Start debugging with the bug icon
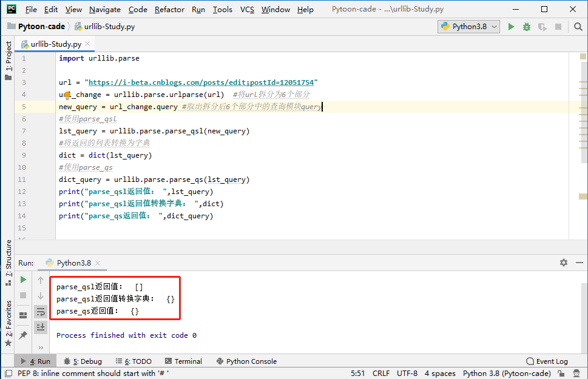Viewport: 588px width, 379px height. tap(527, 27)
